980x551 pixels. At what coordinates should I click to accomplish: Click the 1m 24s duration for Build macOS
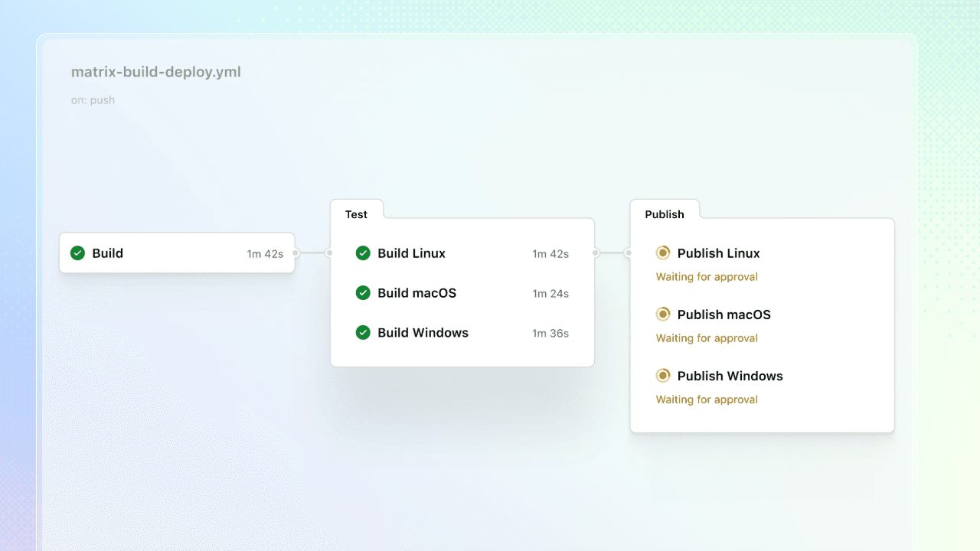tap(550, 294)
